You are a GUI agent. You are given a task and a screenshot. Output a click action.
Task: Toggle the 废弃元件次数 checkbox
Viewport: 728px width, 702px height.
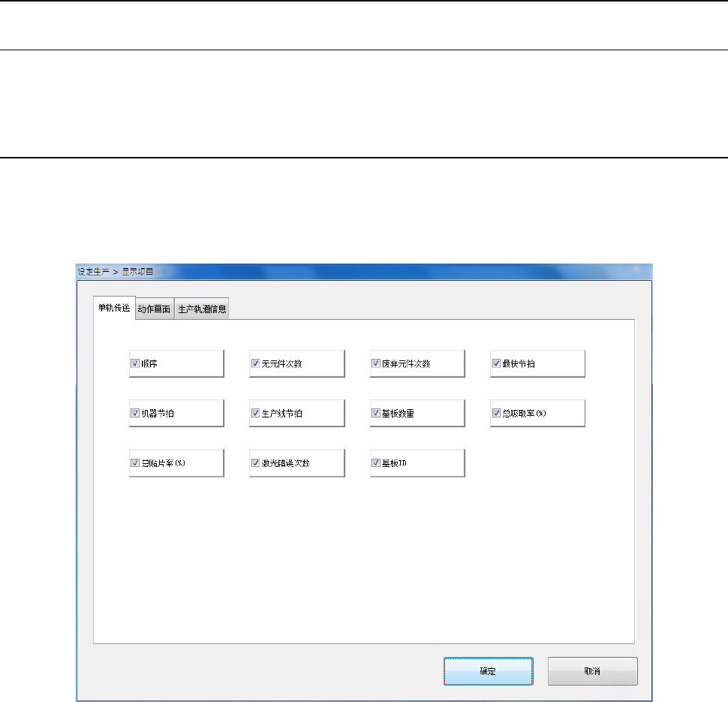[376, 363]
